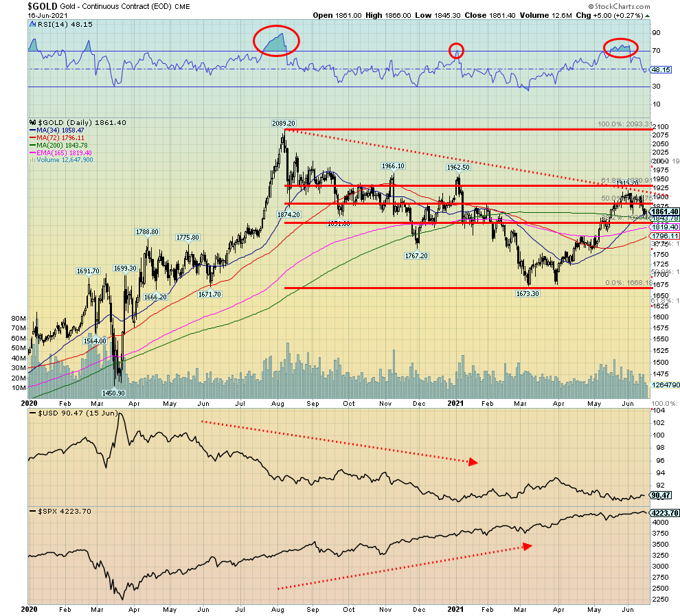Click the small red circle on RSI near January 2021
680x616 pixels.
click(x=456, y=50)
